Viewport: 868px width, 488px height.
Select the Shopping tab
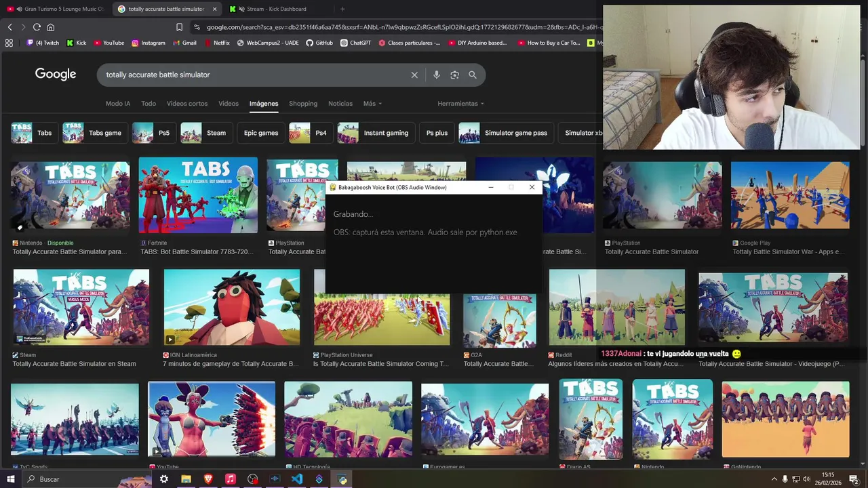point(303,104)
